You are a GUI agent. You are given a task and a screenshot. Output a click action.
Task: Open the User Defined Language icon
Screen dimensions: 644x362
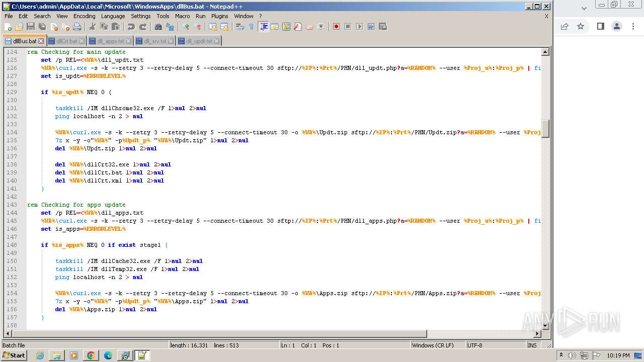[275, 27]
